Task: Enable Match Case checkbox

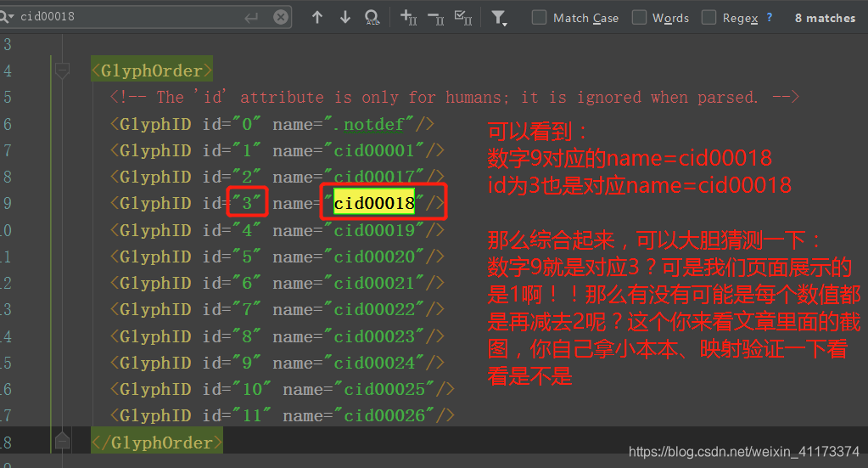Action: (539, 17)
